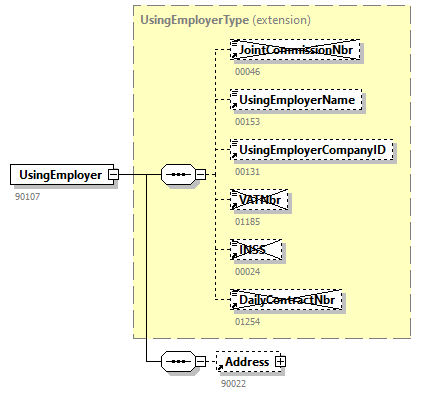429x394 pixels.
Task: Select the lower sequence compositor icon
Action: (x=178, y=361)
